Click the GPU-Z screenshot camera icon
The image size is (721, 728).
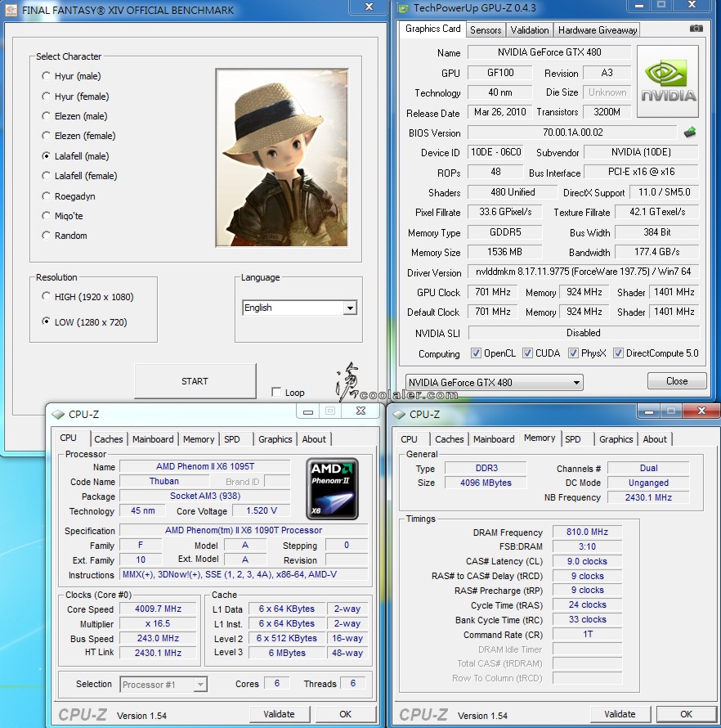pyautogui.click(x=696, y=29)
